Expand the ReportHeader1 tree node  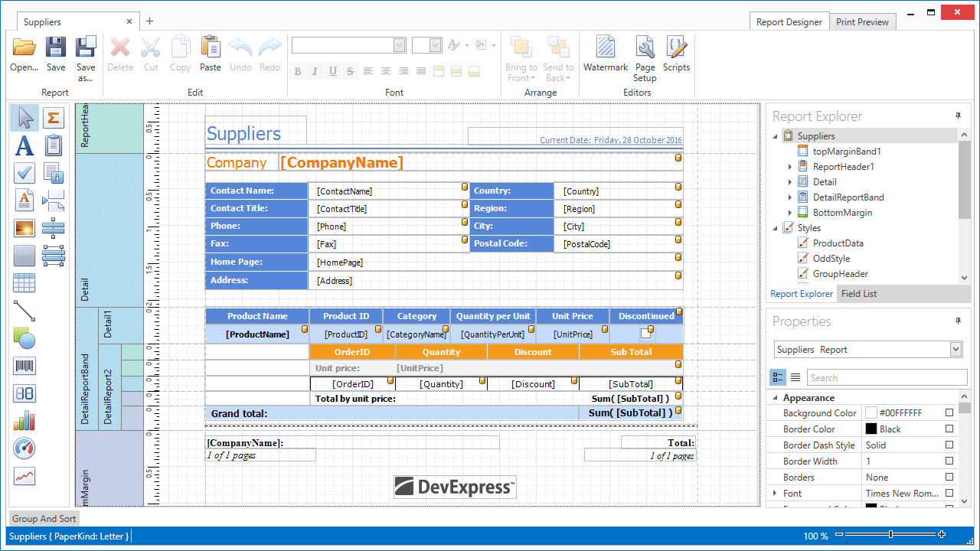point(790,167)
